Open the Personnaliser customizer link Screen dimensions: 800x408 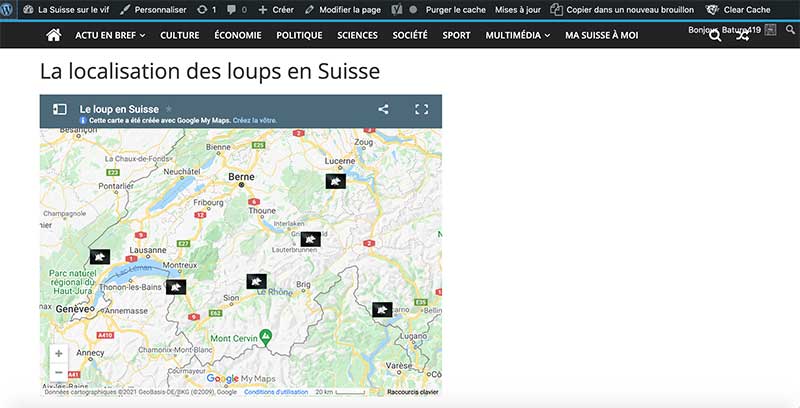coord(153,10)
